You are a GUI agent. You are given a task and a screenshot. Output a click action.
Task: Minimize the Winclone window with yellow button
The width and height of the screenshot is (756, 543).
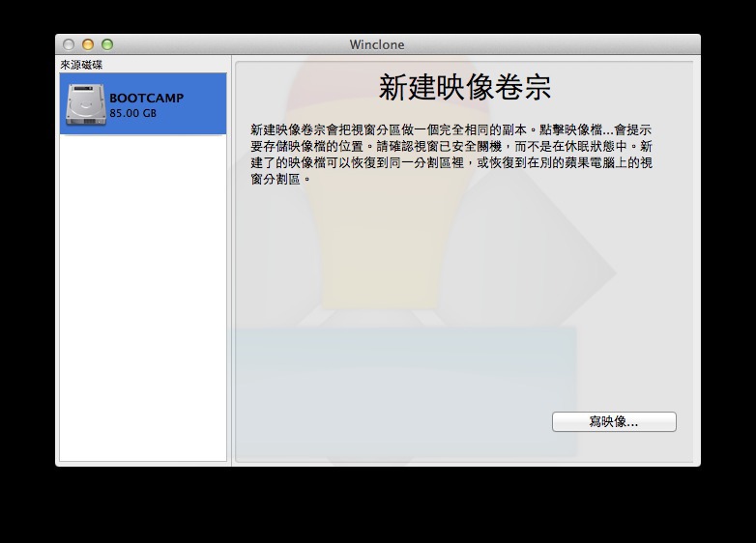coord(88,44)
